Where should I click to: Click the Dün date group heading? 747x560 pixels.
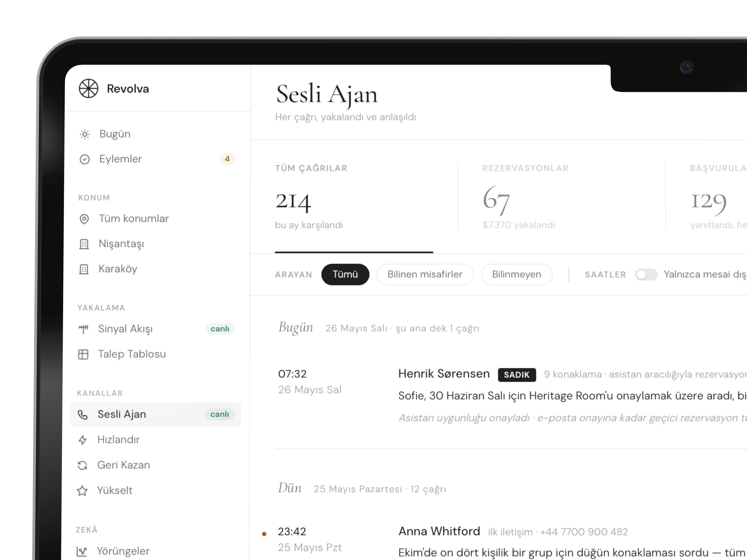(x=290, y=488)
